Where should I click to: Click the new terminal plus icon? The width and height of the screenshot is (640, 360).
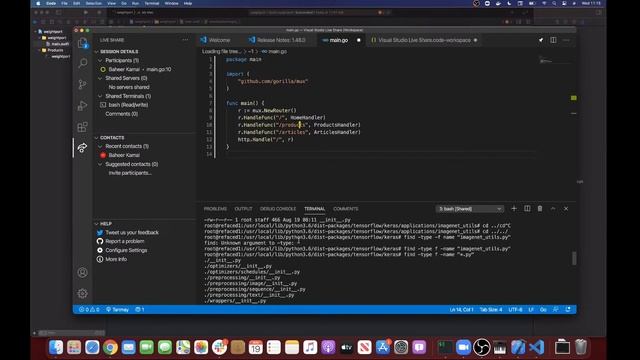click(x=514, y=209)
